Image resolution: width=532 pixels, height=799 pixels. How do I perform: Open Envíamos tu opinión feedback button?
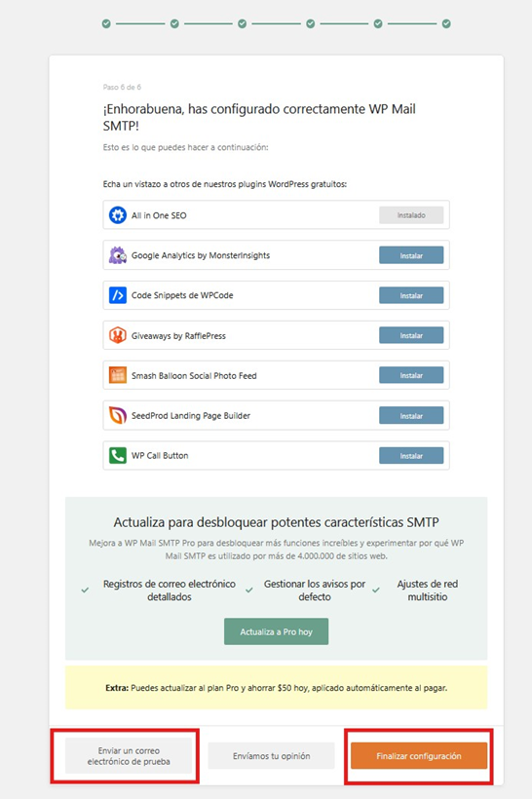click(x=271, y=756)
